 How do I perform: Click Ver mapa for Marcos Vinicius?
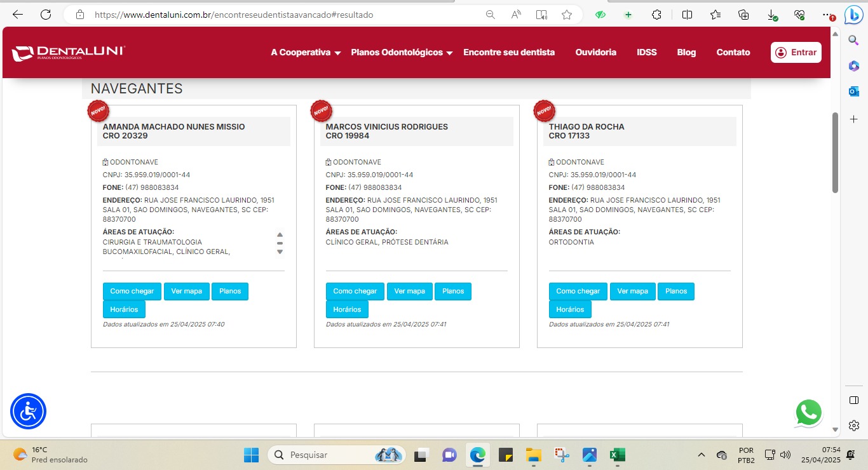point(409,291)
